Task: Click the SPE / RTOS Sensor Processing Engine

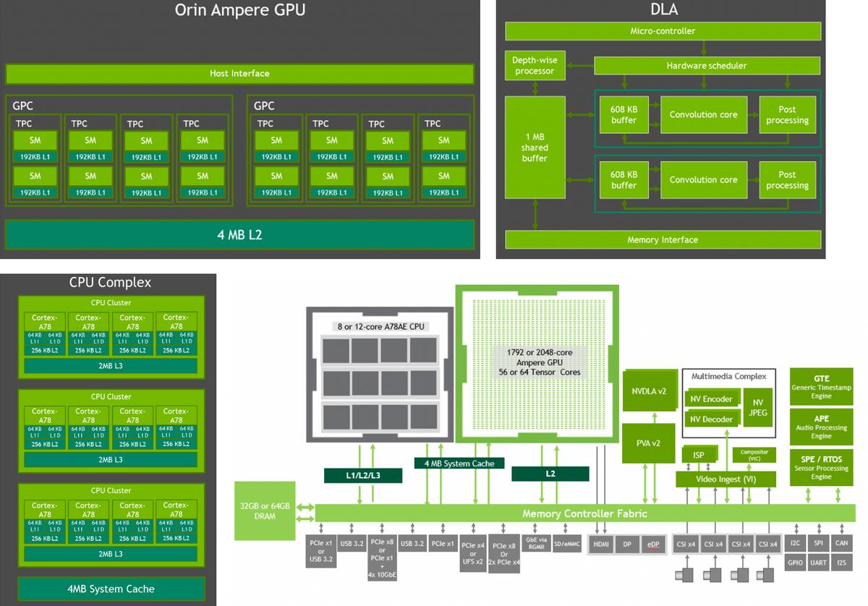Action: (x=822, y=466)
